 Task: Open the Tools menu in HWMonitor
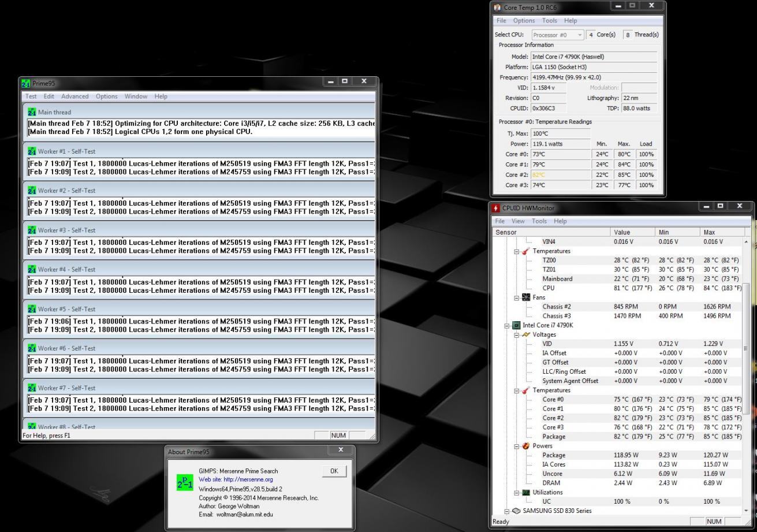[x=539, y=221]
